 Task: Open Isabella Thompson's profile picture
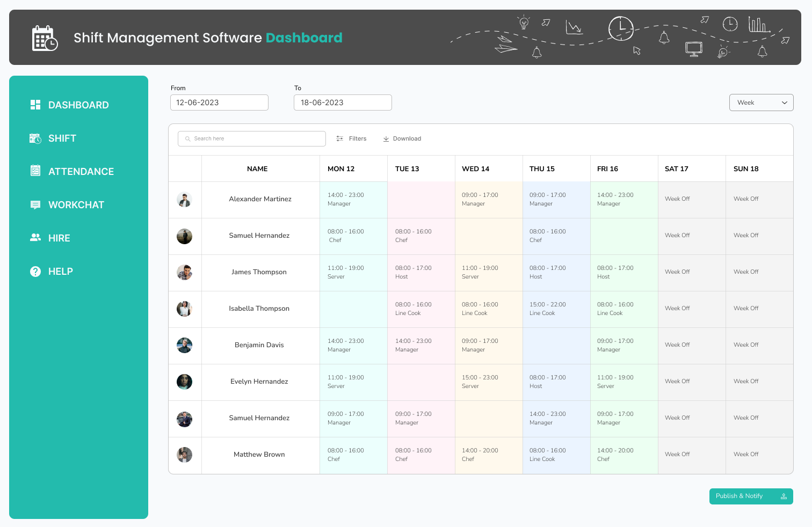coord(184,309)
